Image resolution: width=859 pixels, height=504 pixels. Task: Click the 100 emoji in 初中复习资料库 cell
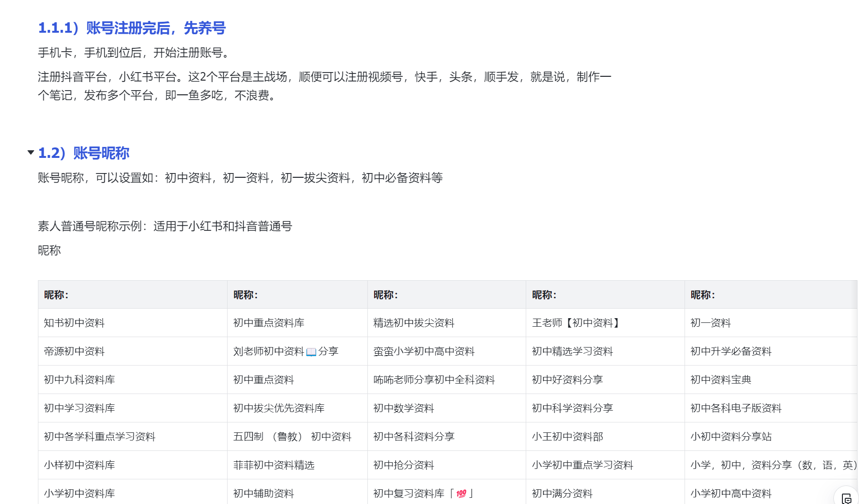461,494
